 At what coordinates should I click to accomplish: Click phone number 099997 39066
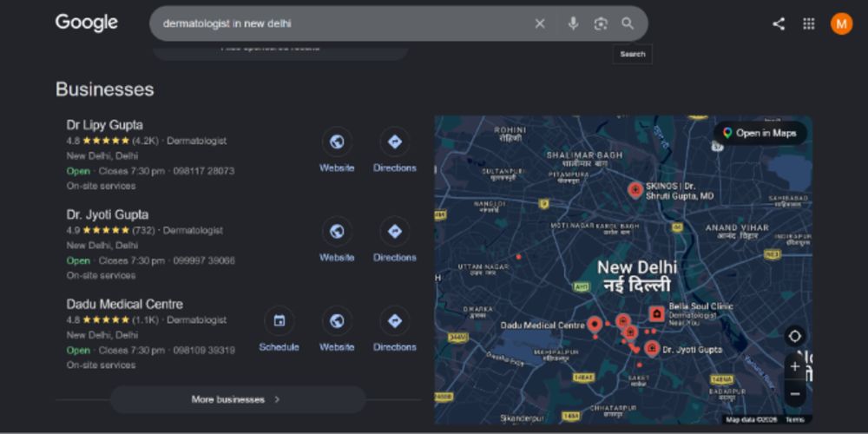tap(204, 260)
